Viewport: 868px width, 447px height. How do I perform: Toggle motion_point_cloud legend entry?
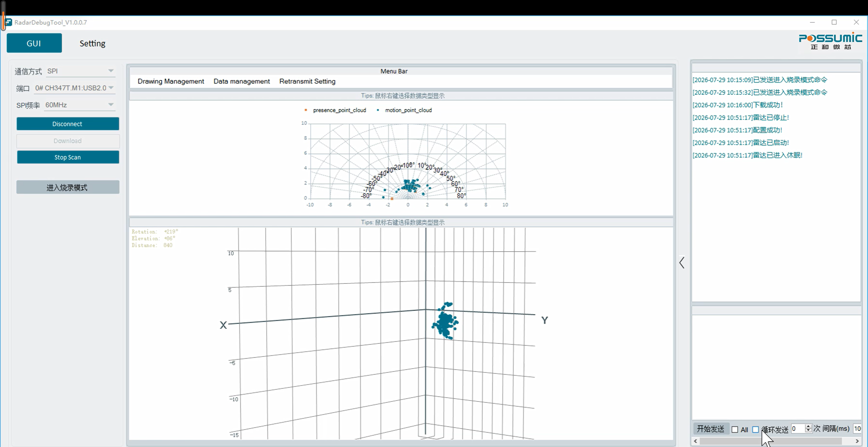pos(404,110)
